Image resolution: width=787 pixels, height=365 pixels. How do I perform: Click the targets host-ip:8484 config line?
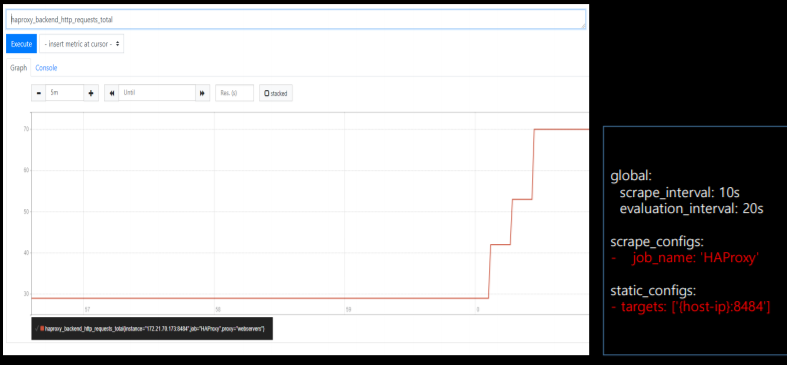691,307
